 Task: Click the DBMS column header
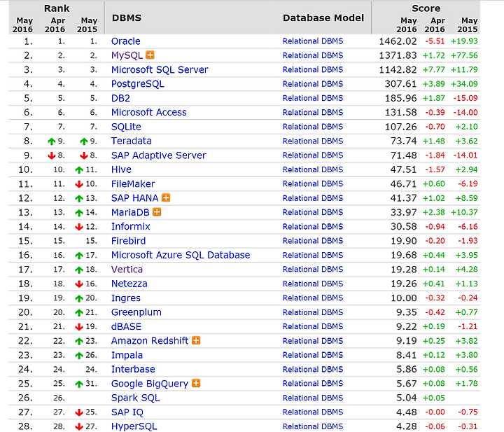pyautogui.click(x=127, y=18)
